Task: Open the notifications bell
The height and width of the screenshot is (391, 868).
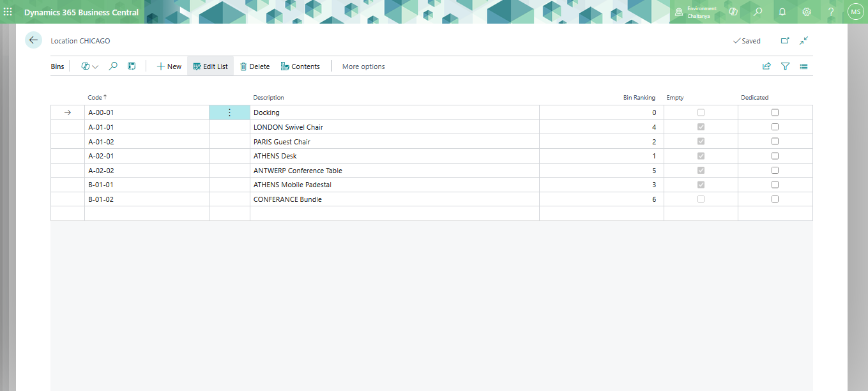Action: click(782, 11)
